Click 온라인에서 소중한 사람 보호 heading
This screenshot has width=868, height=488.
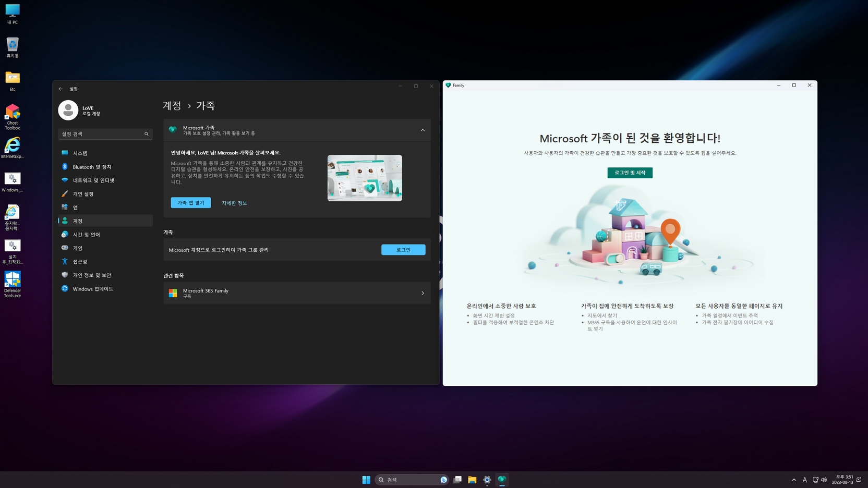tap(501, 306)
